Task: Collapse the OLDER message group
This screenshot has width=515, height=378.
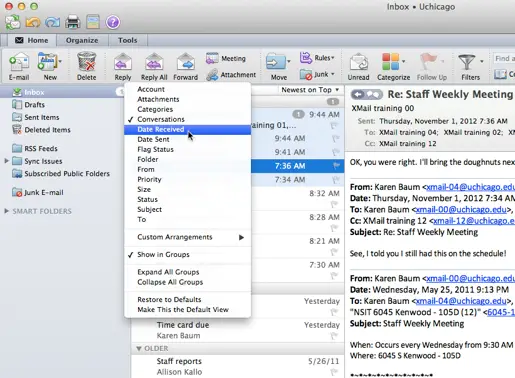Action: click(139, 349)
